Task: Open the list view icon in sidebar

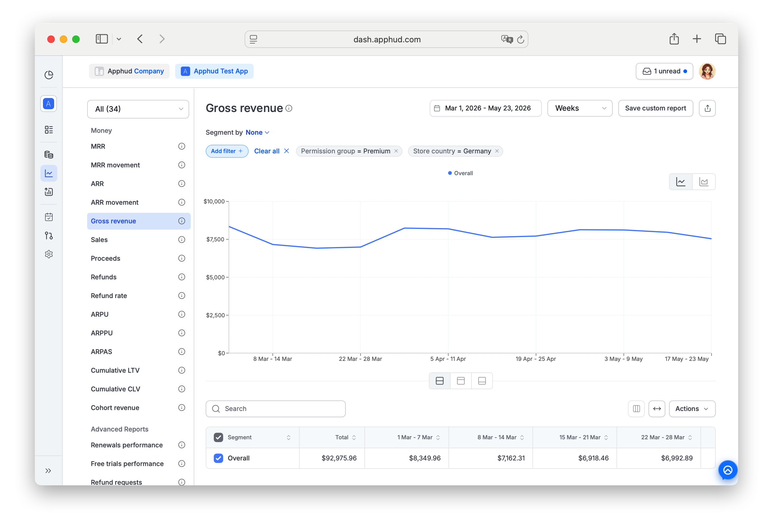Action: point(49,130)
